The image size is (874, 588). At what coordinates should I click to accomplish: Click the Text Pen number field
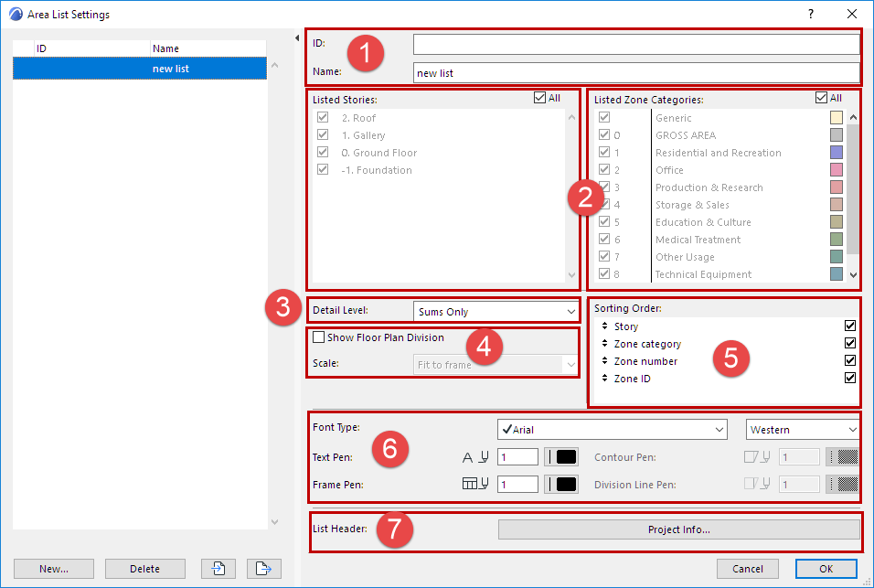517,457
